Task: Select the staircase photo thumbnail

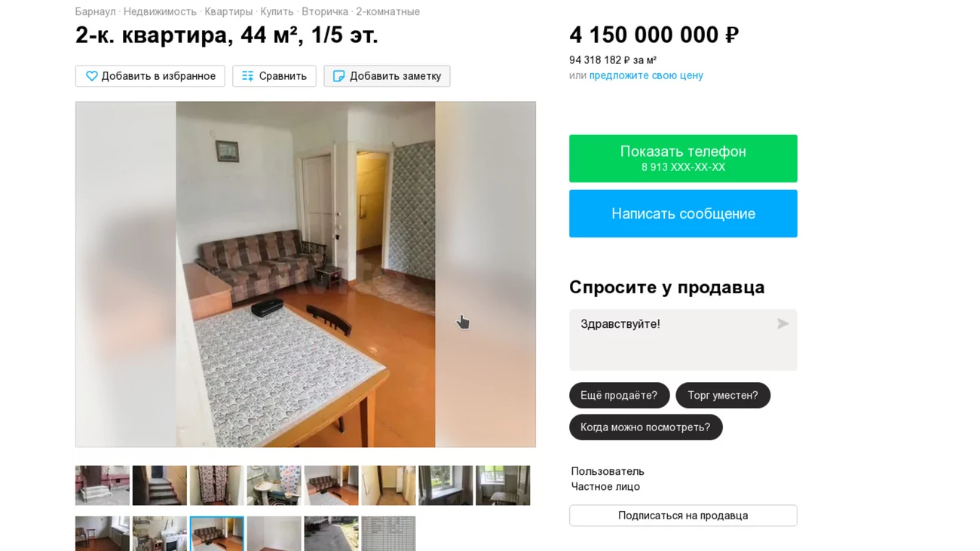Action: point(160,485)
